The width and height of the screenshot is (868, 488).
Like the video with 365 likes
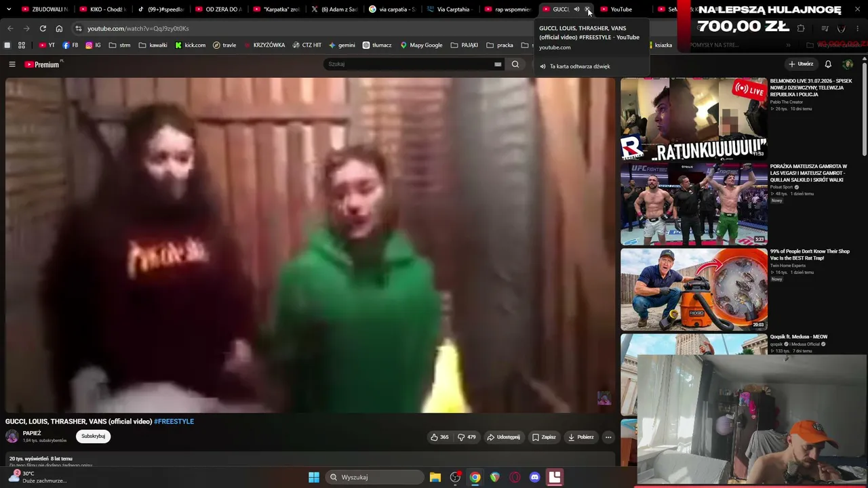point(439,437)
